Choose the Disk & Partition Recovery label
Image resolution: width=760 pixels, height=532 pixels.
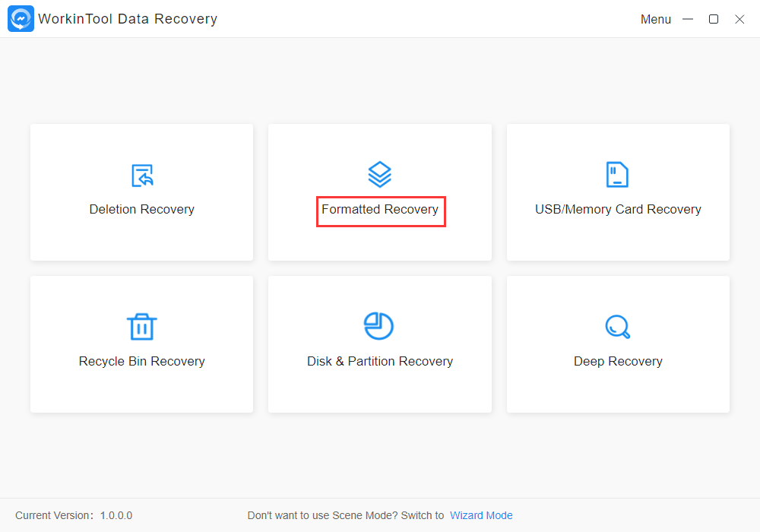(380, 362)
